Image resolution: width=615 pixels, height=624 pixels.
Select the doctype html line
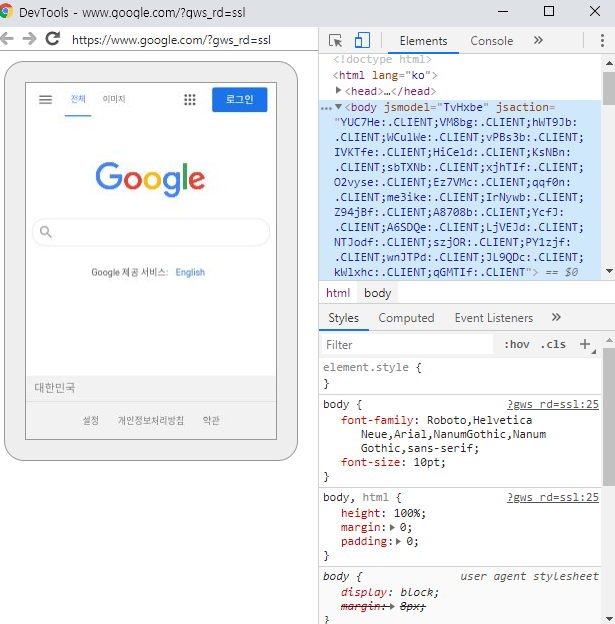click(x=382, y=59)
